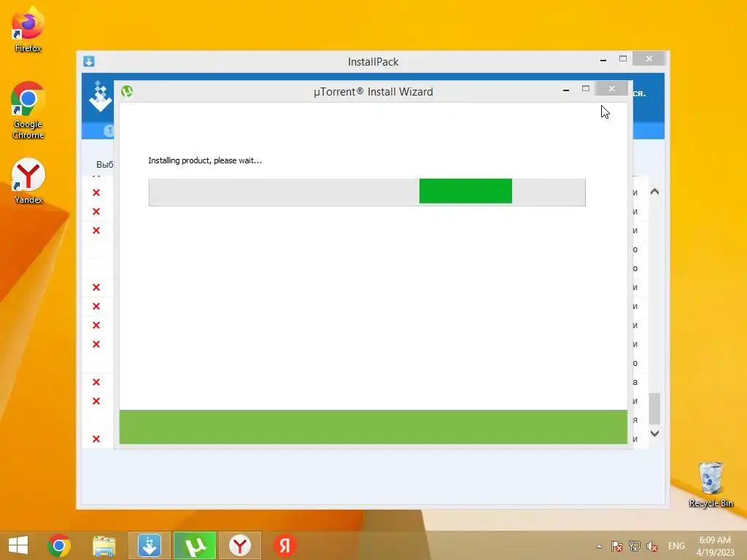Viewport: 747px width, 560px height.
Task: Click the 'Installing product, please wait...' text
Action: (x=205, y=160)
